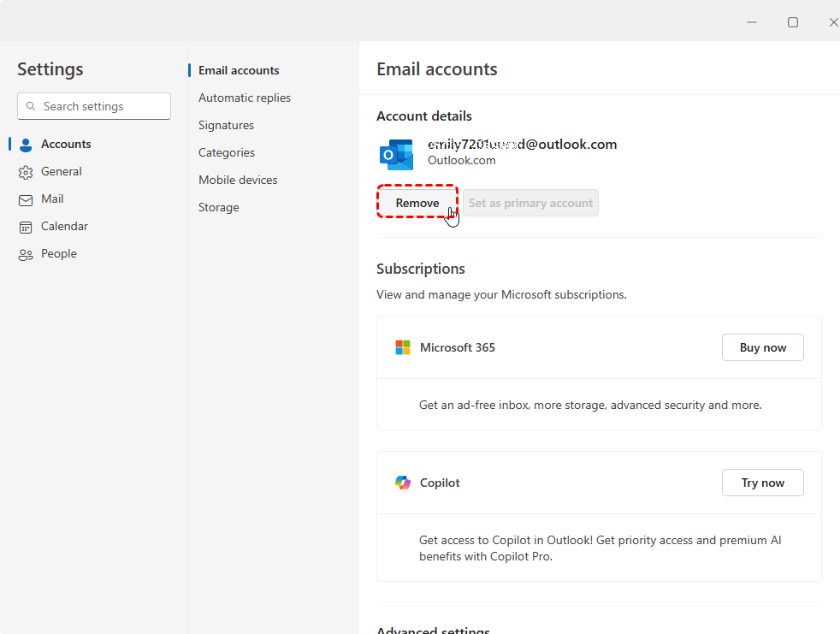
Task: Click the People icon in sidebar
Action: pyautogui.click(x=26, y=254)
